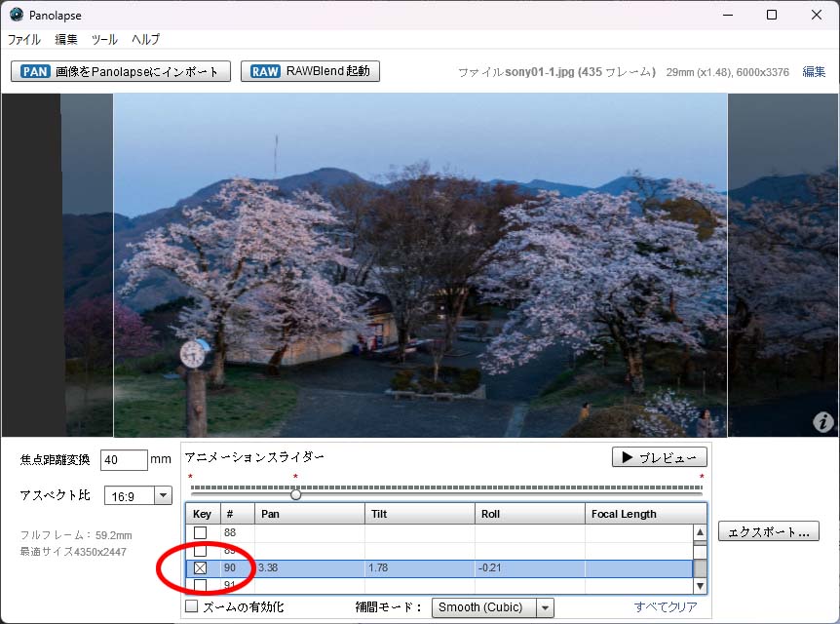Start playback with the プレビュー button
Image resolution: width=840 pixels, height=624 pixels.
coord(659,457)
